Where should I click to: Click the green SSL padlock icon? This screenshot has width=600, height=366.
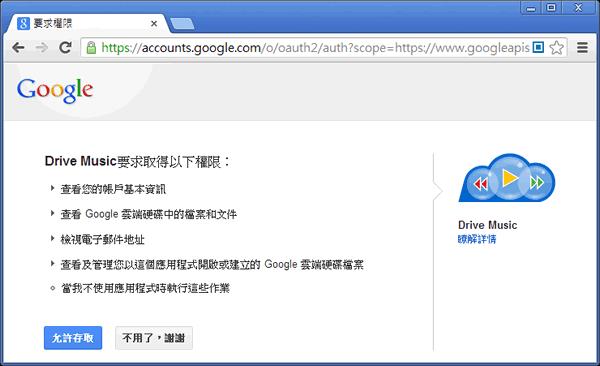pyautogui.click(x=91, y=48)
